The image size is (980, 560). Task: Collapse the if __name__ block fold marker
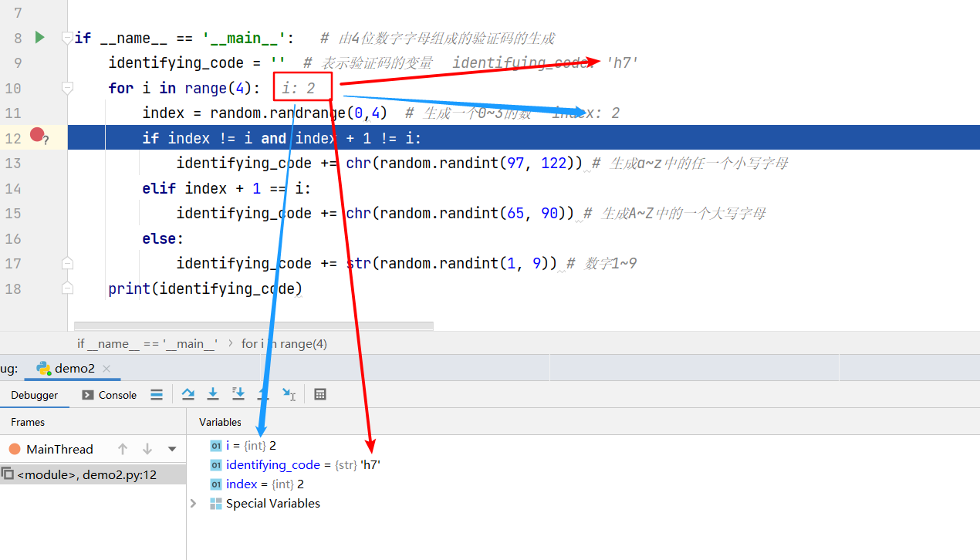pos(67,38)
